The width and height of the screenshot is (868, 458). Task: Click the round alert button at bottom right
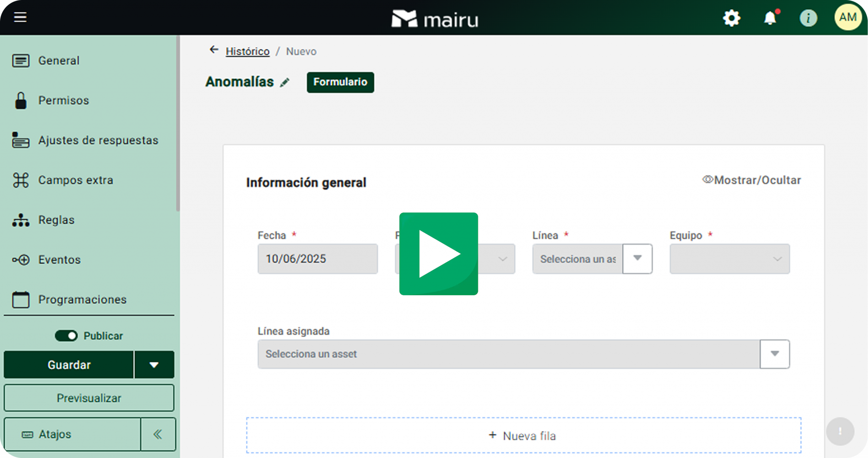click(x=840, y=432)
